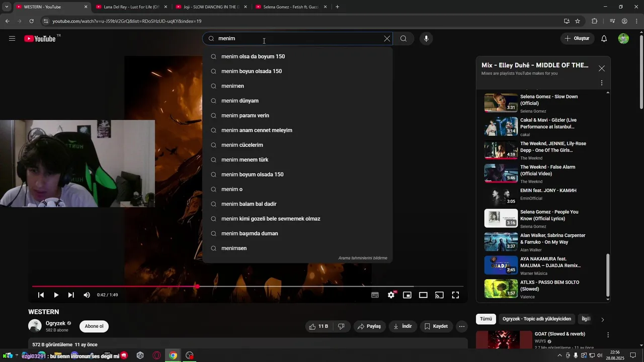Select suggestion 'menim başımda duman'

(x=297, y=233)
